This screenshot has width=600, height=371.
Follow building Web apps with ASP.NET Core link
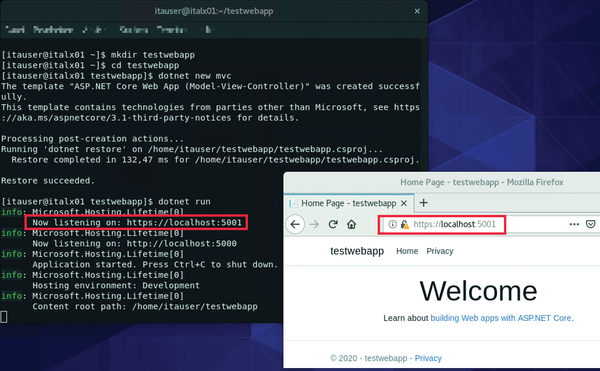pos(501,318)
